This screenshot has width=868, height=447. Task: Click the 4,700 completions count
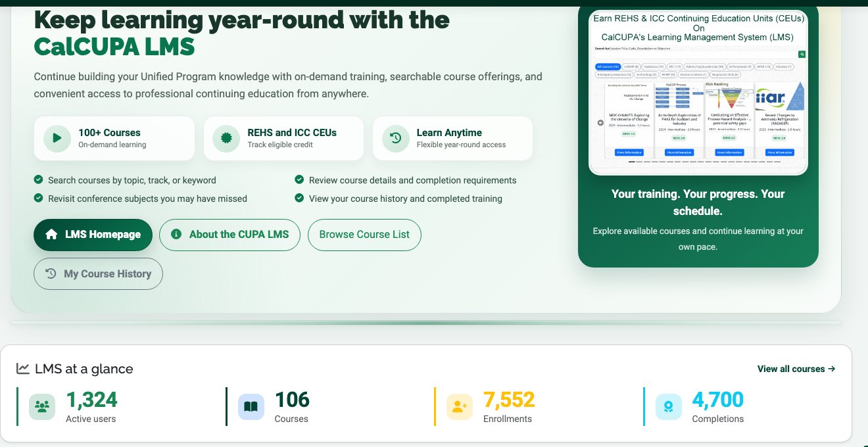pyautogui.click(x=718, y=399)
